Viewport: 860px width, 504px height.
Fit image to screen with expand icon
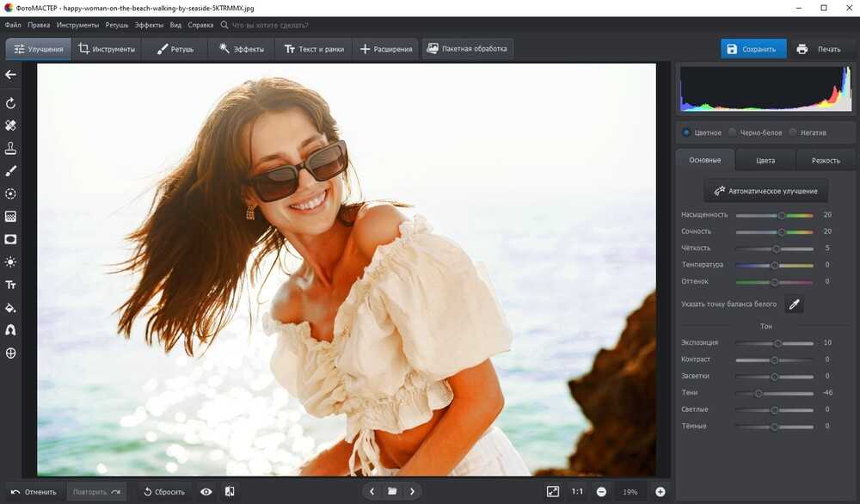[553, 492]
